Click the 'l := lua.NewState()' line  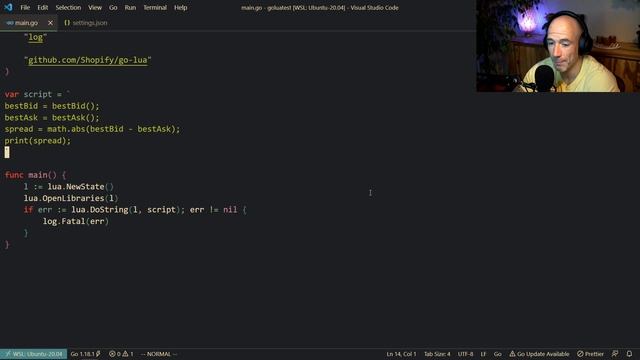[69, 187]
